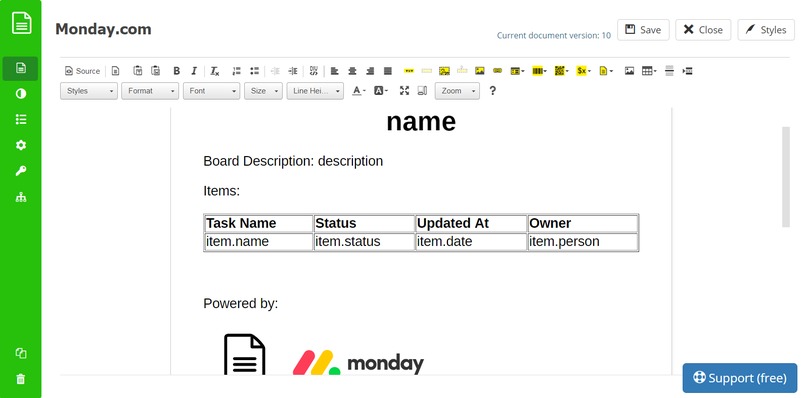The width and height of the screenshot is (806, 398).
Task: Open the half-circle contrast sidebar item
Action: click(x=21, y=94)
